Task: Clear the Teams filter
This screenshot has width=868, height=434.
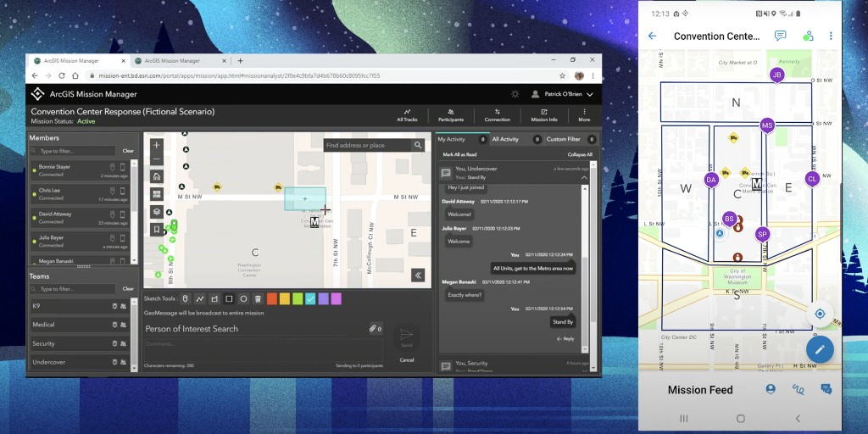Action: 128,288
